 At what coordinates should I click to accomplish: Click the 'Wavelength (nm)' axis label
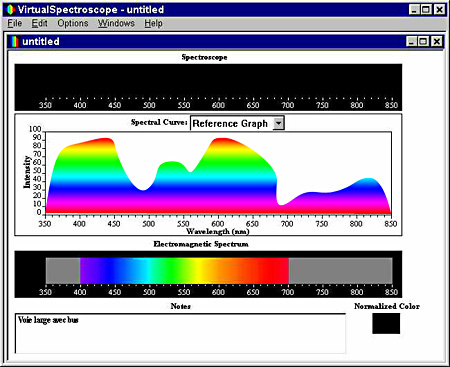[218, 231]
